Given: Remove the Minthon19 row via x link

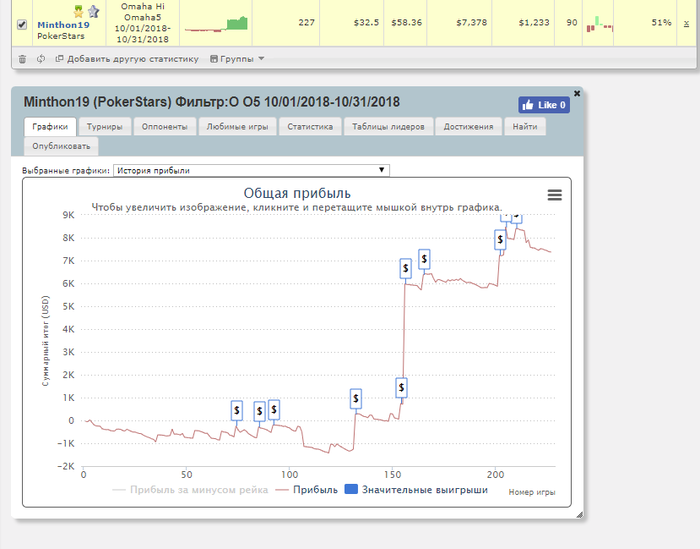Looking at the screenshot, I should coord(686,23).
